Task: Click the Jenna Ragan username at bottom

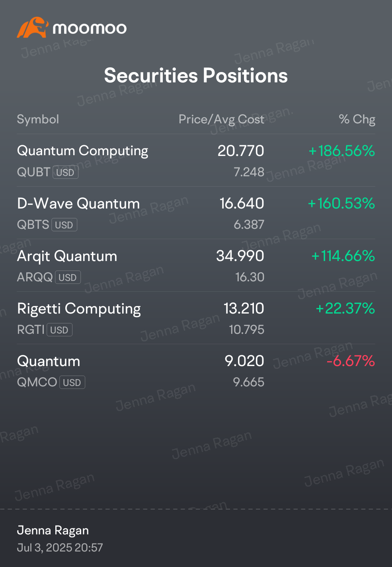Action: pyautogui.click(x=53, y=530)
